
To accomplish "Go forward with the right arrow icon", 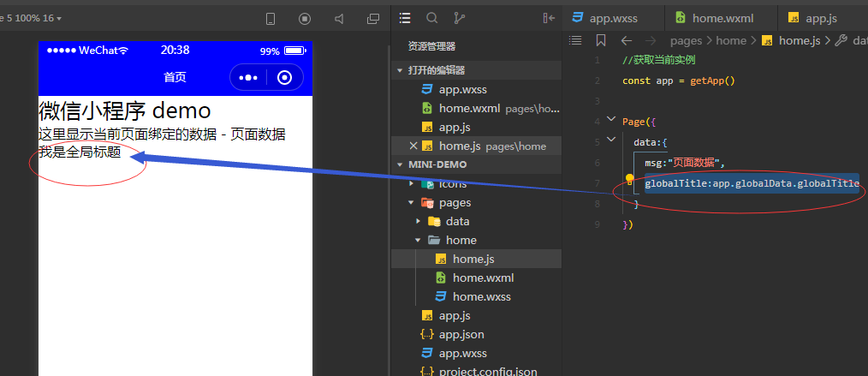I will (x=651, y=40).
